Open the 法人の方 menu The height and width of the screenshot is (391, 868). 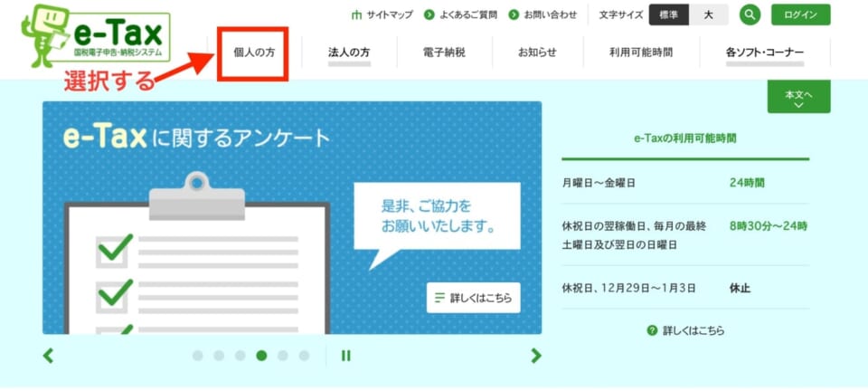(349, 52)
